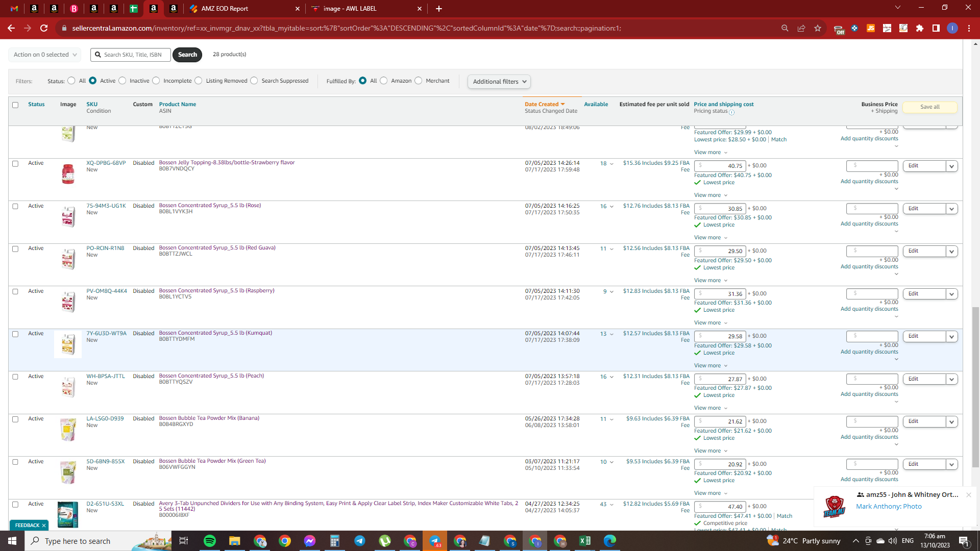
Task: Open the Chrome profile avatar
Action: click(952, 28)
